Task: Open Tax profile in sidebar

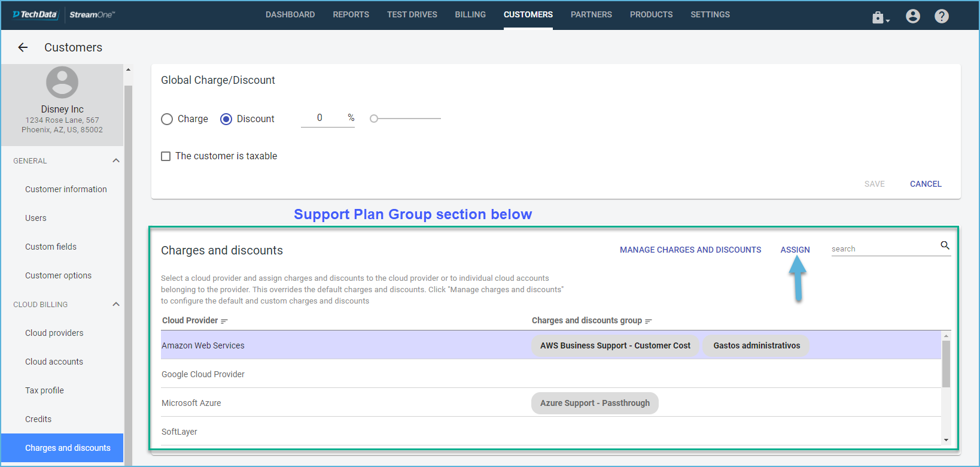Action: (44, 390)
